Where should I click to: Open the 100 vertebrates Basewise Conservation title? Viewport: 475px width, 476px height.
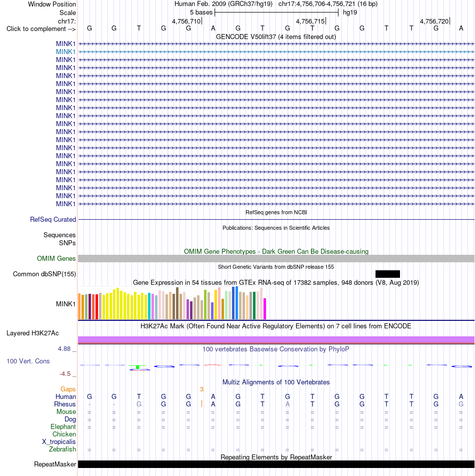tap(276, 349)
